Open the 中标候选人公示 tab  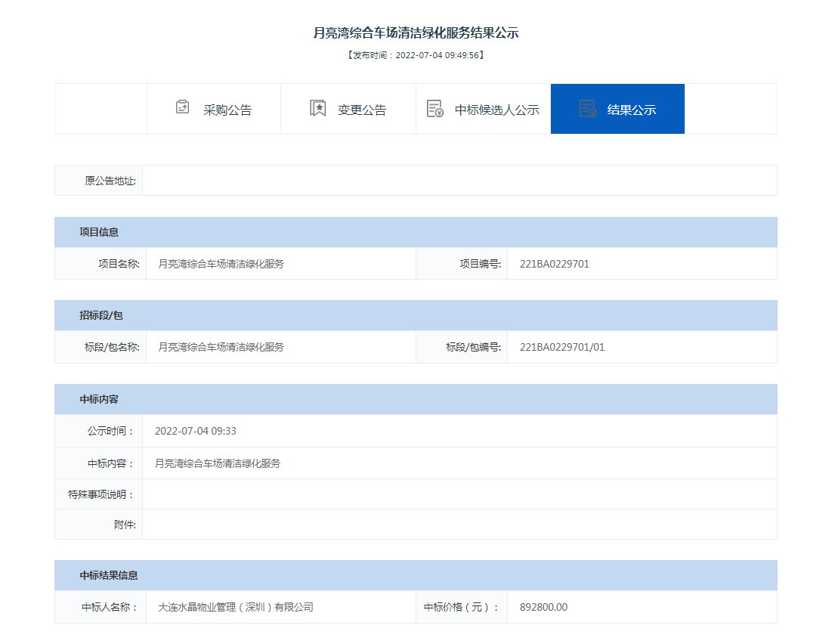[x=484, y=109]
